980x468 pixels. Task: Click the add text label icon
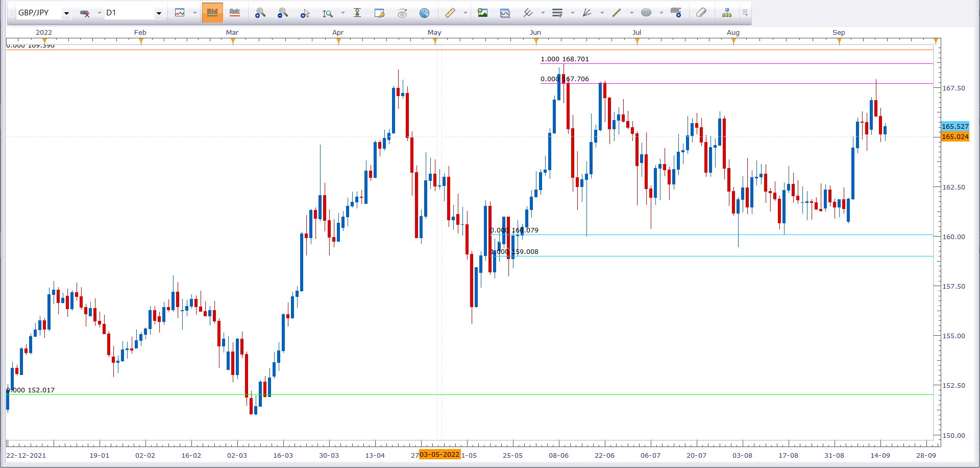(676, 13)
